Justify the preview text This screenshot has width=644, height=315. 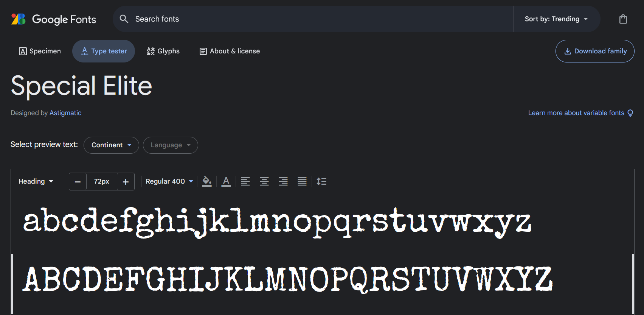[302, 181]
